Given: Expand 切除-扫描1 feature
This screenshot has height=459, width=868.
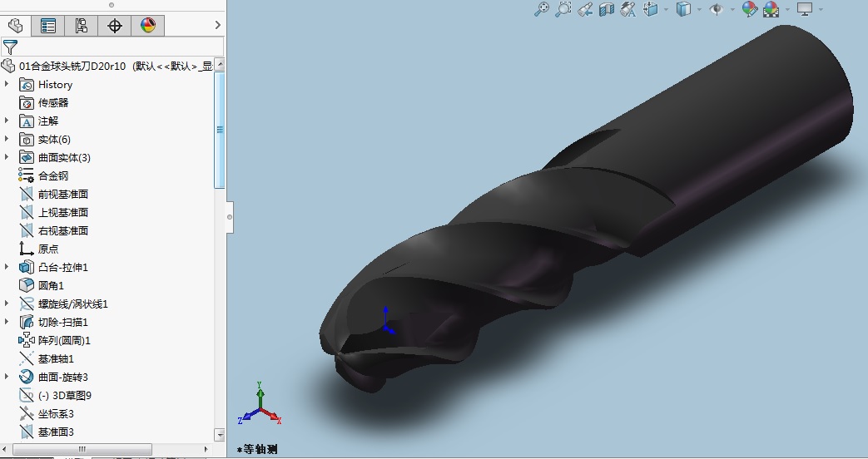Looking at the screenshot, I should 7,321.
